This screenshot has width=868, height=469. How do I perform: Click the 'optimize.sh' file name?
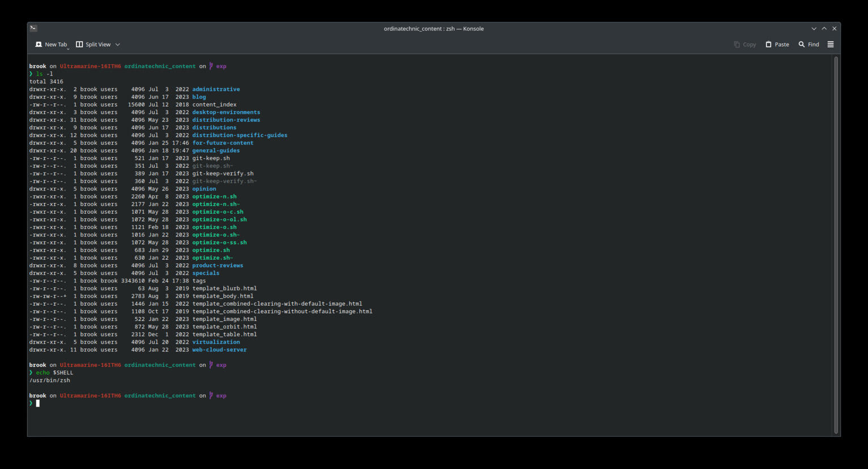(211, 250)
